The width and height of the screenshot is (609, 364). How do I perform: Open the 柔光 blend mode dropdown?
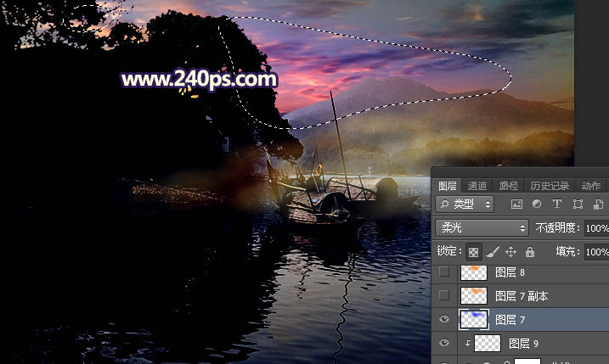[482, 228]
